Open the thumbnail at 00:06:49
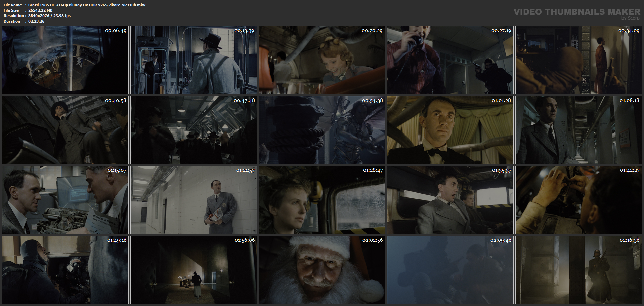 coord(65,60)
